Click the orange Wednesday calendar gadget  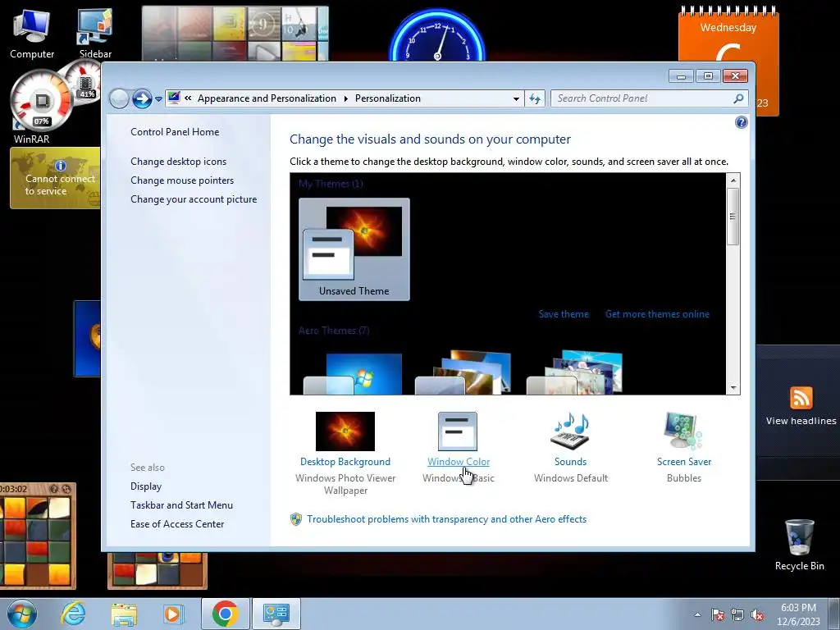tap(728, 60)
